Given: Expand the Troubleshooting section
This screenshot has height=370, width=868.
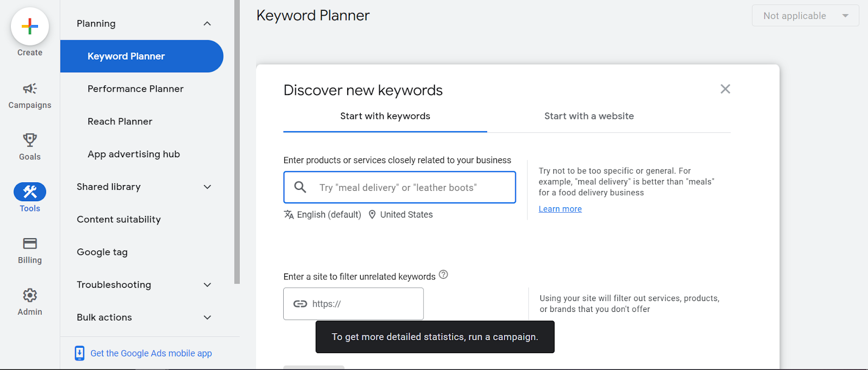Looking at the screenshot, I should (x=207, y=285).
